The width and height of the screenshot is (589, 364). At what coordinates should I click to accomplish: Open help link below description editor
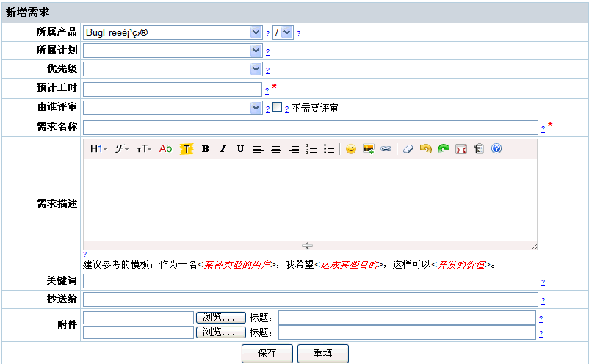click(85, 255)
